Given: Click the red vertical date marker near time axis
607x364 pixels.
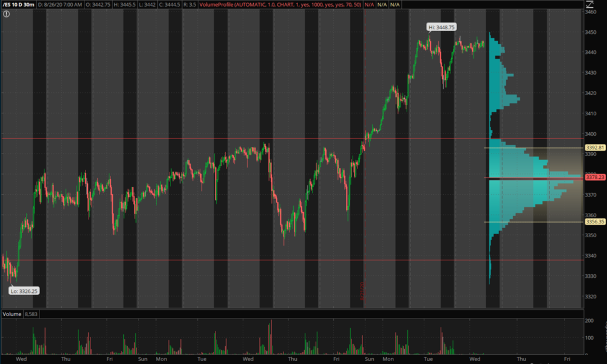Looking at the screenshot, I should click(362, 290).
